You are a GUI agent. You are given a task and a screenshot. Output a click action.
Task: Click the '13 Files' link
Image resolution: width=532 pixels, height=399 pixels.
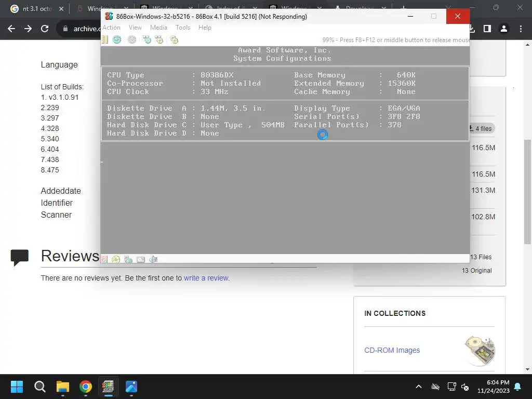[x=481, y=257]
